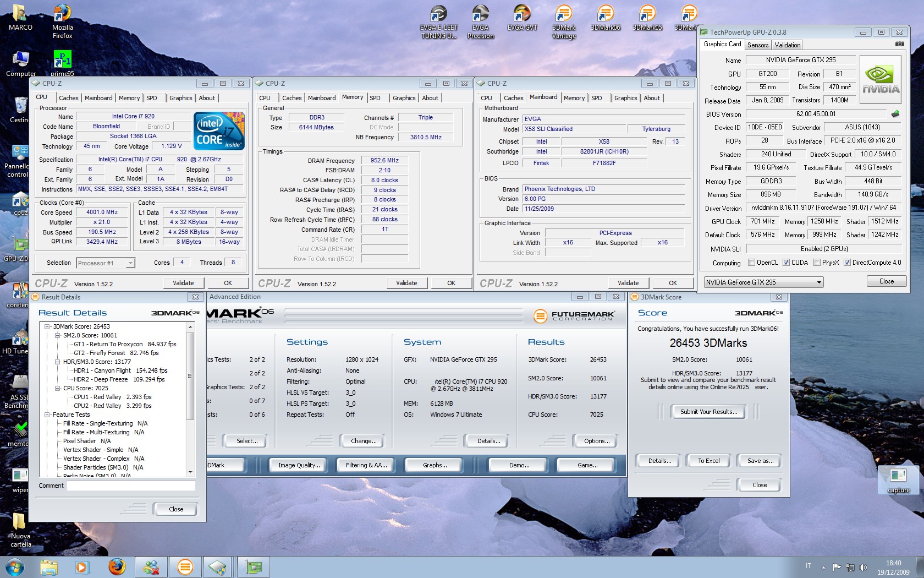The width and height of the screenshot is (924, 578).
Task: Click the 3DMark06 orange taskbar icon
Action: (x=185, y=566)
